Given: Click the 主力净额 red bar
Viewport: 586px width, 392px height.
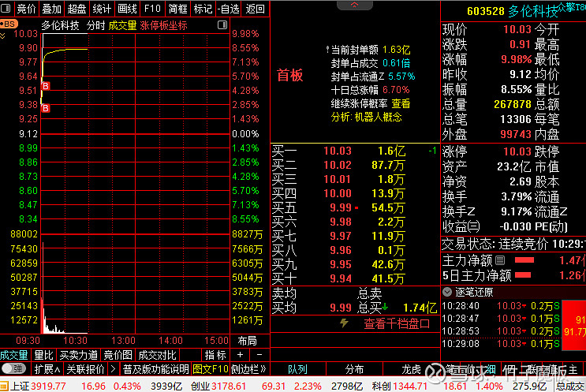Looking at the screenshot, I should [x=524, y=260].
